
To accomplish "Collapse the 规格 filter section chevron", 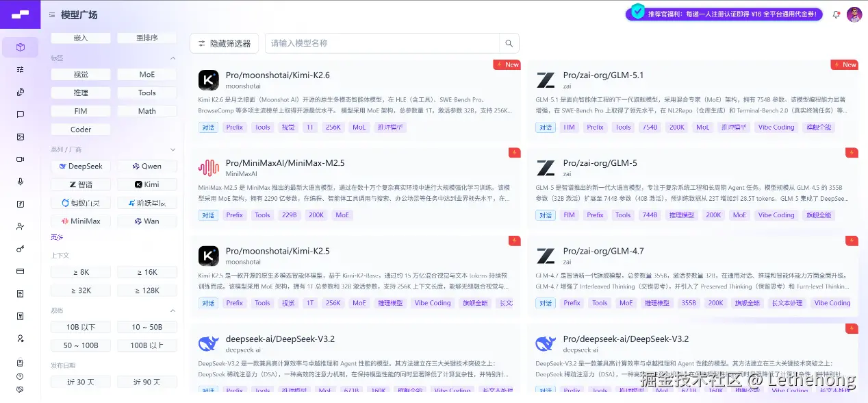I will point(173,310).
